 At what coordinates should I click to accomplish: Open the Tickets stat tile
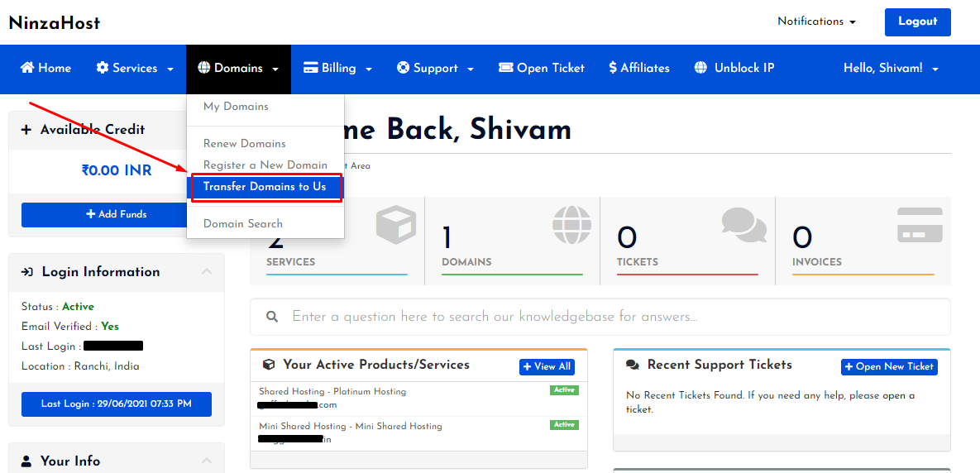(x=687, y=241)
